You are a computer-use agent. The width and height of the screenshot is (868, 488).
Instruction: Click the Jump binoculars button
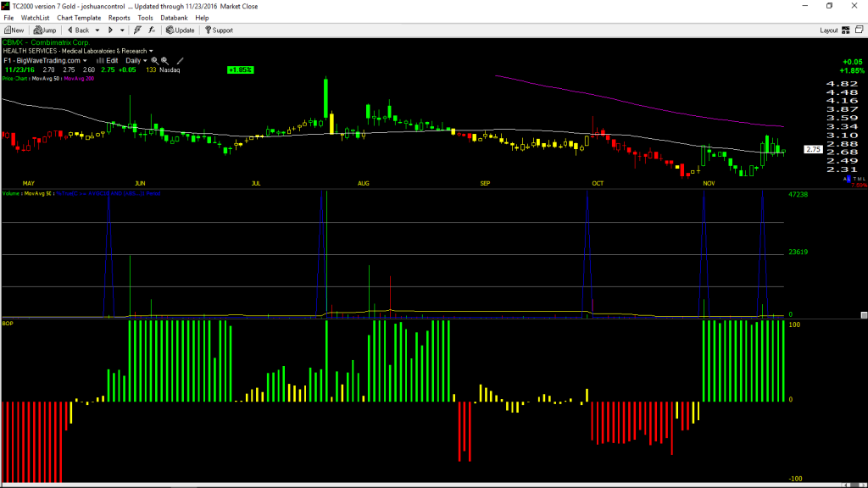click(x=45, y=30)
